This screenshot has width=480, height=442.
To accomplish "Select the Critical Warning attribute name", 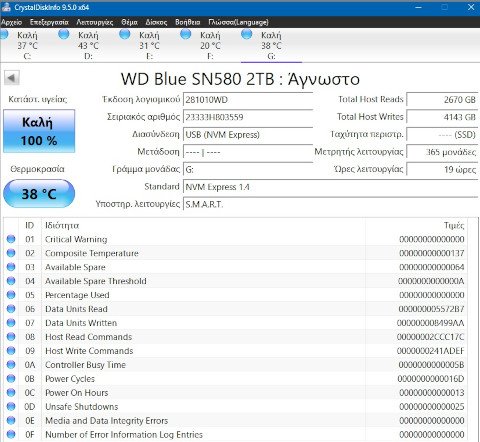I will [x=76, y=239].
